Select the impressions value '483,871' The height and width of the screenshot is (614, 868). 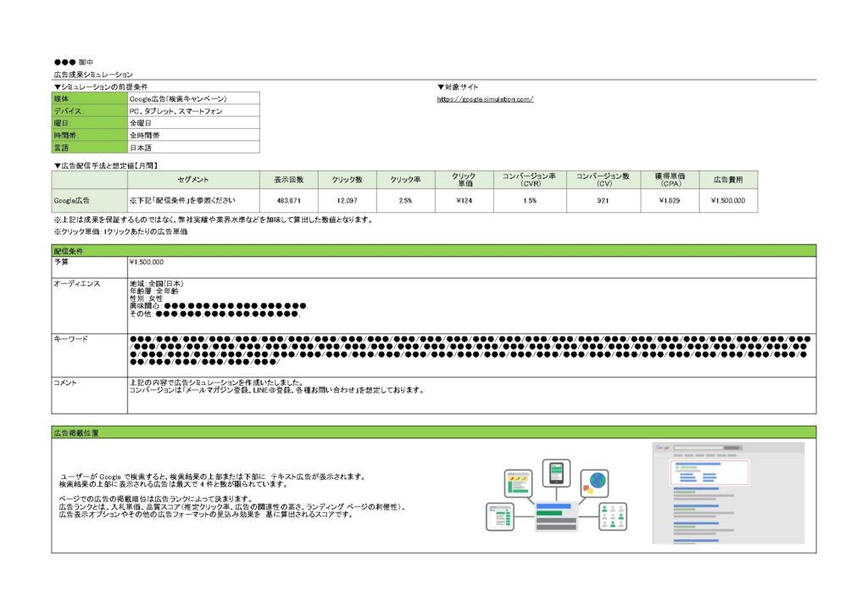[x=289, y=200]
